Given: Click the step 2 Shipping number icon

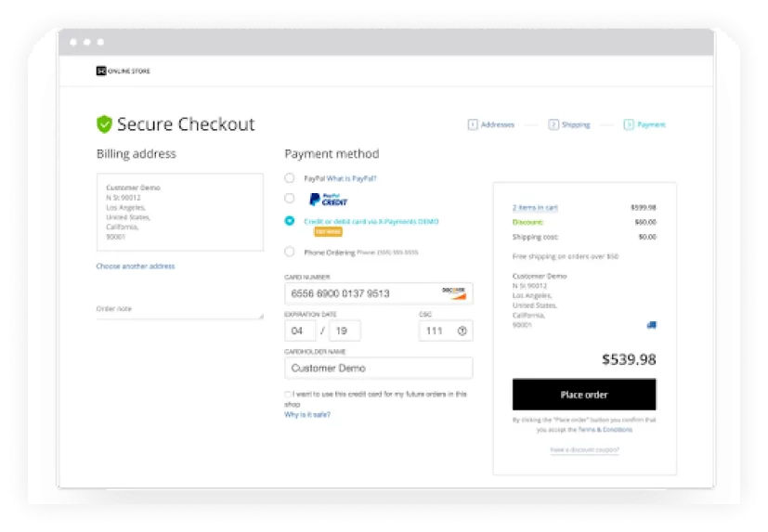Looking at the screenshot, I should (553, 124).
